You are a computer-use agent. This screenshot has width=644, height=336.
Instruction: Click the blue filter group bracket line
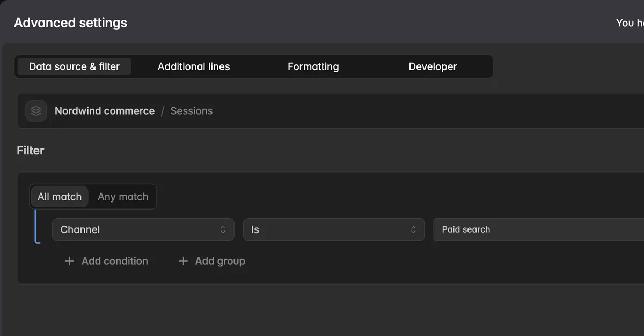tap(36, 226)
